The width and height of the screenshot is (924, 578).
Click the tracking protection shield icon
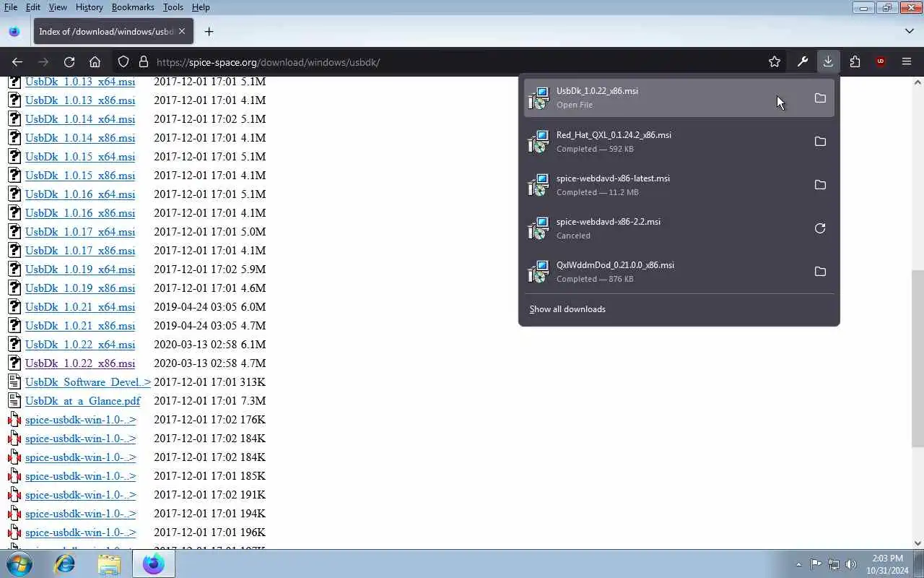point(123,62)
